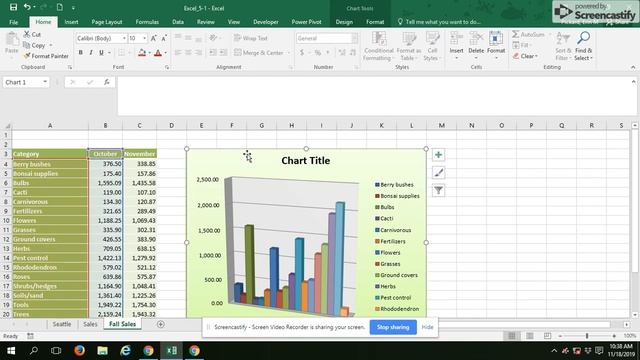The width and height of the screenshot is (640, 360).
Task: Click the Save icon in quick access toolbar
Action: pyautogui.click(x=13, y=7)
